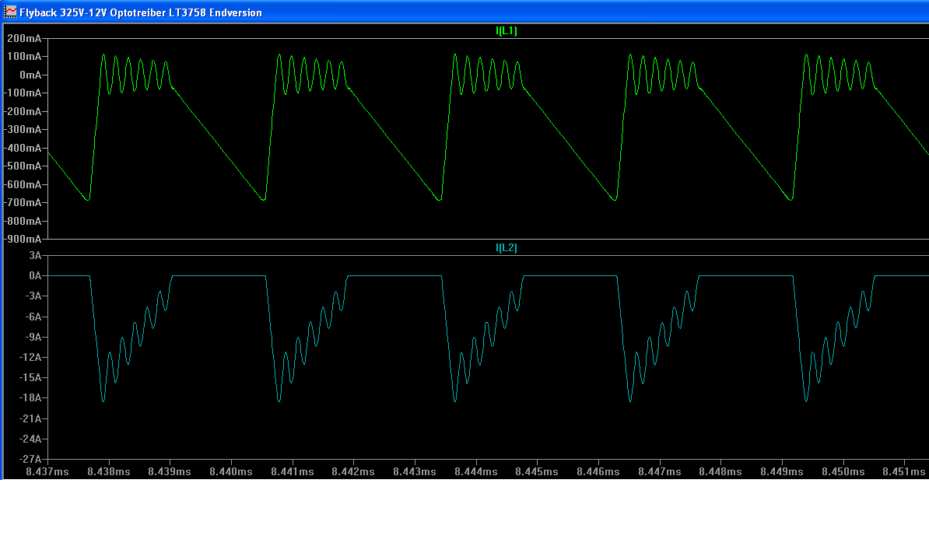Click the 8.442ms time axis label

(353, 471)
